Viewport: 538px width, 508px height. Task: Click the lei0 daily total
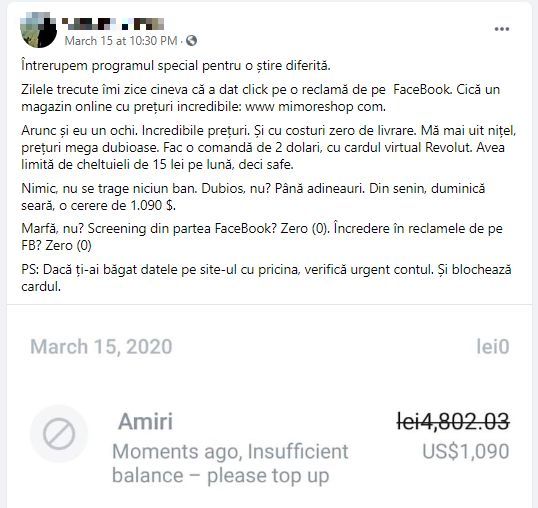point(493,346)
